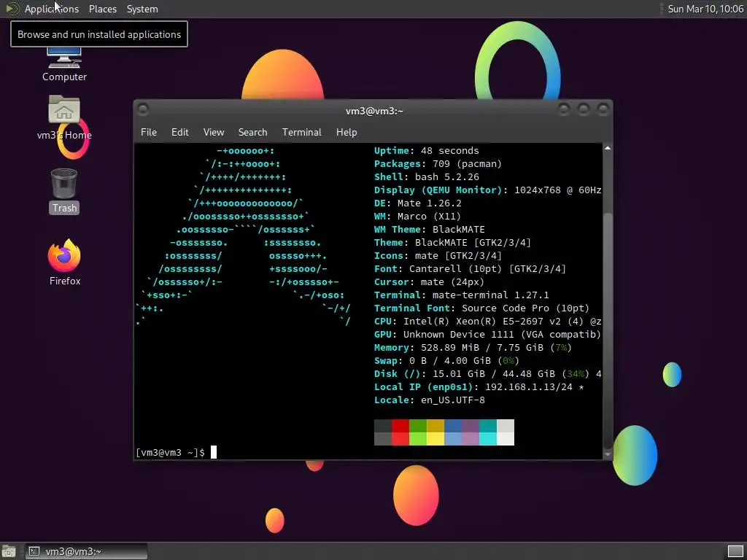
Task: Click the clock showing Sun Mar 10
Action: coord(705,9)
